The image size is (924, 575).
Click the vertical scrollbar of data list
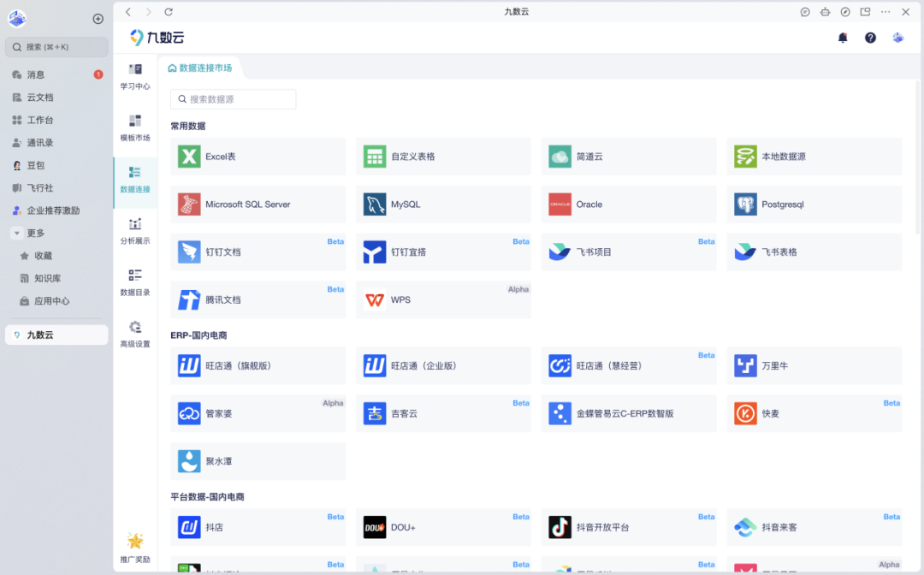click(917, 157)
